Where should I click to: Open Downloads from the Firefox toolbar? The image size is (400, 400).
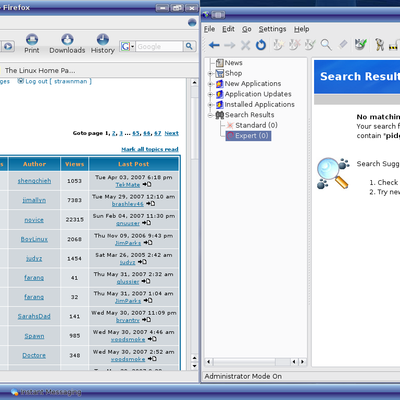67,44
